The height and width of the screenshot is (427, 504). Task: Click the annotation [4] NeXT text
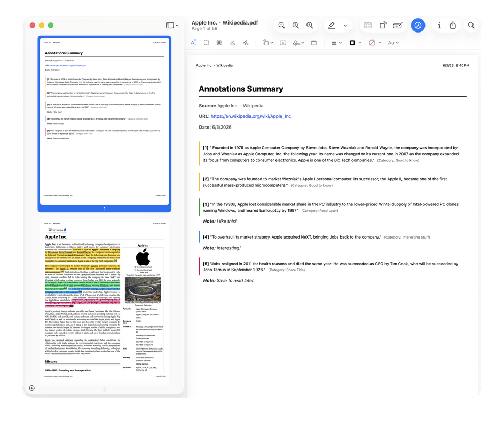[292, 237]
